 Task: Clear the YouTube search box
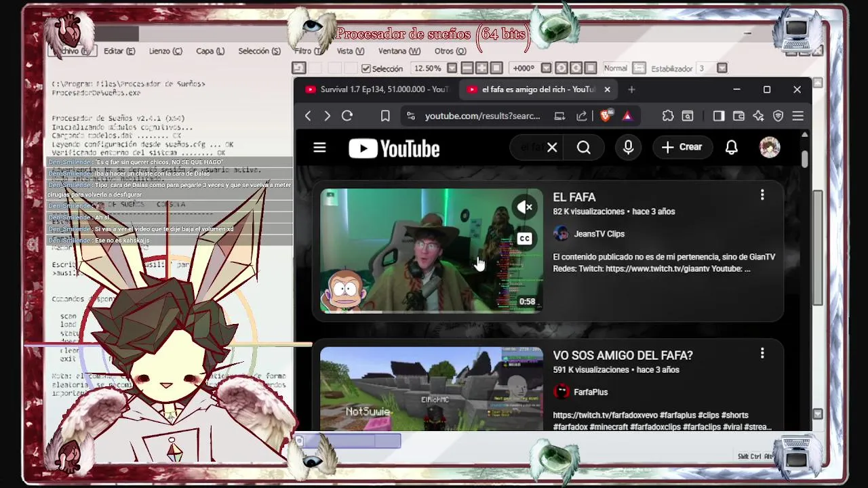[x=552, y=148]
